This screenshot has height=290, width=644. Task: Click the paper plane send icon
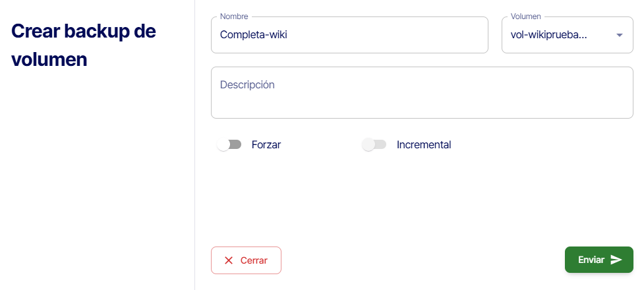coord(616,260)
